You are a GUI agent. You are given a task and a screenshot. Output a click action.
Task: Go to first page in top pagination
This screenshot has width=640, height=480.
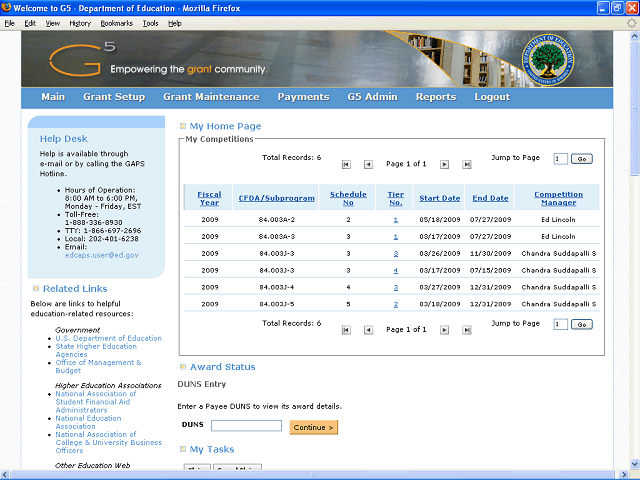[346, 164]
